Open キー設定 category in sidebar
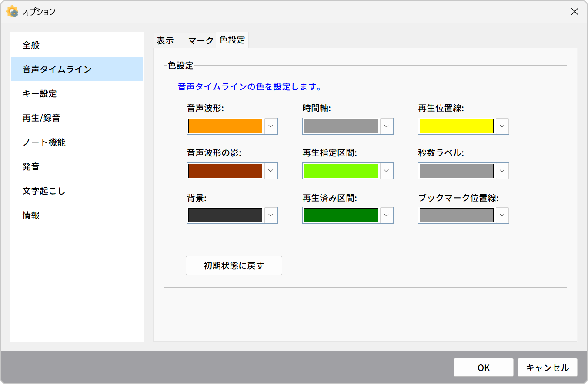 coord(77,93)
